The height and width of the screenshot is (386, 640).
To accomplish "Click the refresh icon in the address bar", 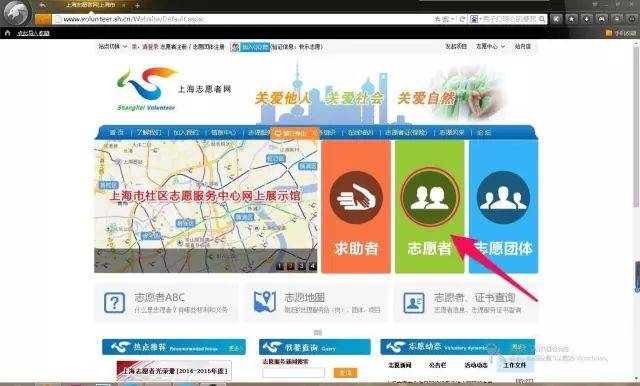I will [462, 19].
